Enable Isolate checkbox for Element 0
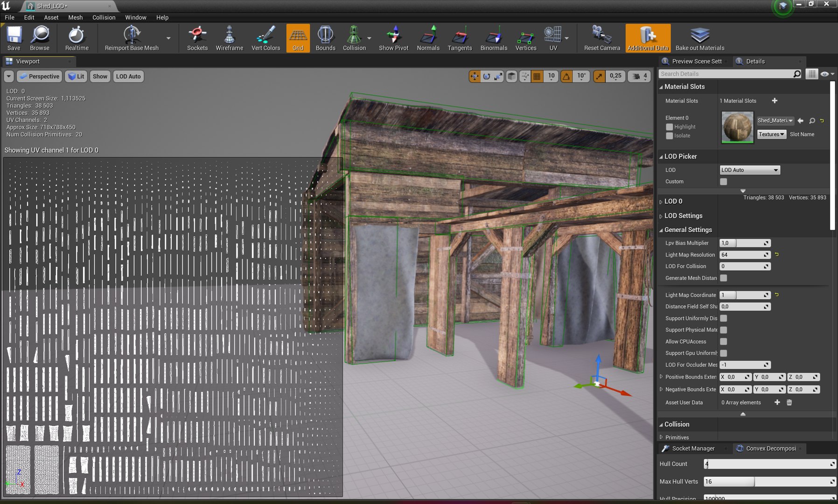This screenshot has width=838, height=504. pyautogui.click(x=669, y=136)
